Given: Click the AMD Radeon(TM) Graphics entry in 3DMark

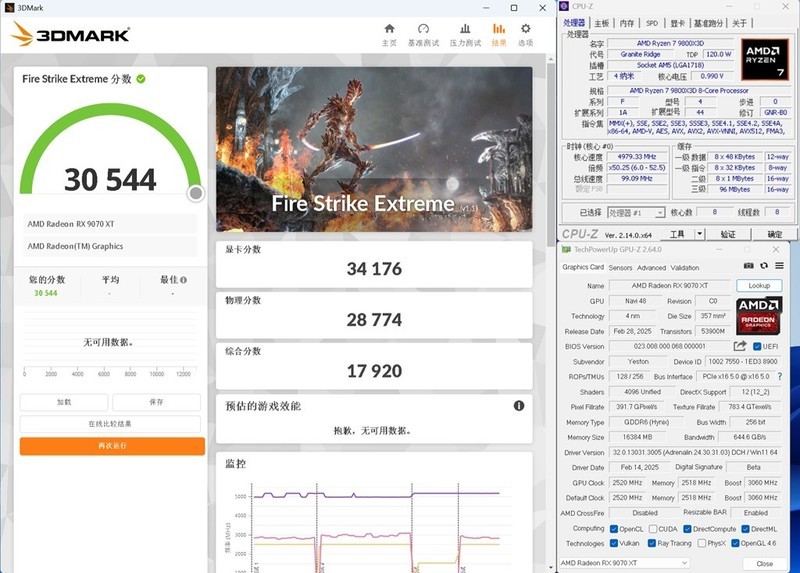Looking at the screenshot, I should click(110, 246).
